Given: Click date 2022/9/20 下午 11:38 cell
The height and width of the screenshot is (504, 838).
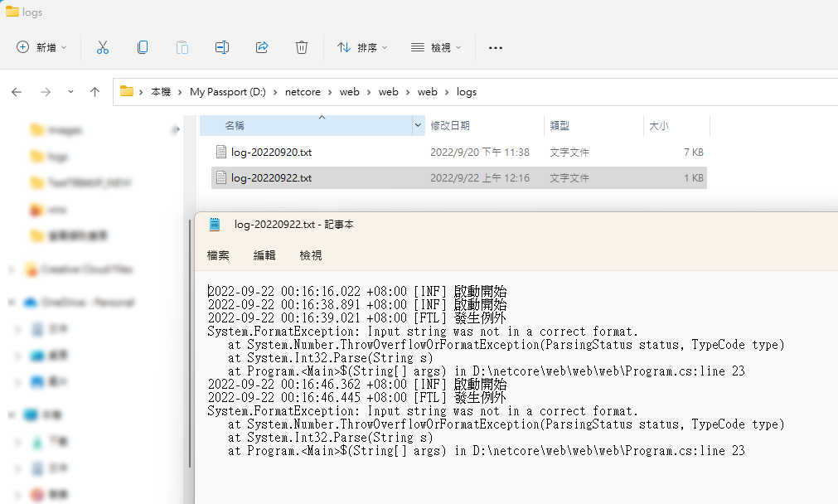Looking at the screenshot, I should (x=480, y=153).
